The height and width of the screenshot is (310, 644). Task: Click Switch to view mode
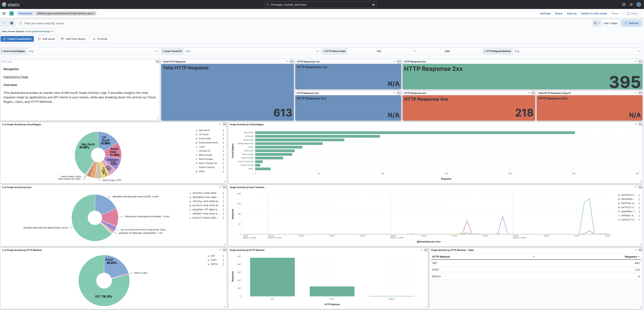point(594,13)
